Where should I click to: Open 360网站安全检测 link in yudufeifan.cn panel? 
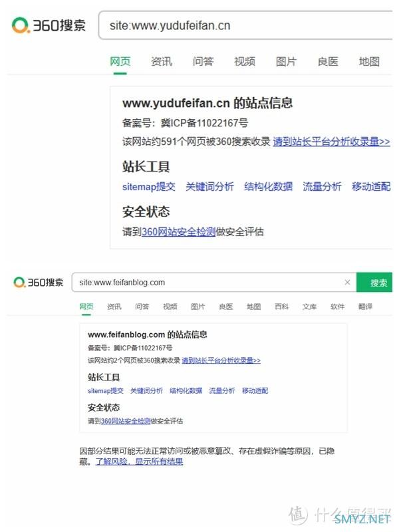[178, 232]
